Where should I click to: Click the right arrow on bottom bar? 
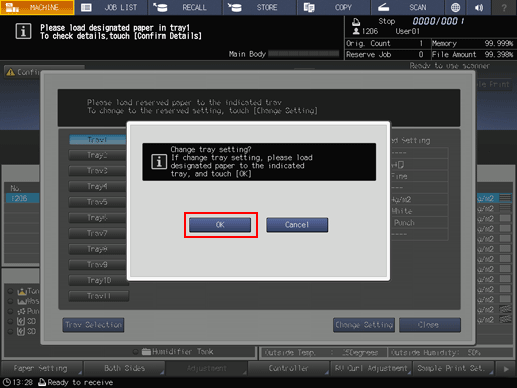(506, 369)
